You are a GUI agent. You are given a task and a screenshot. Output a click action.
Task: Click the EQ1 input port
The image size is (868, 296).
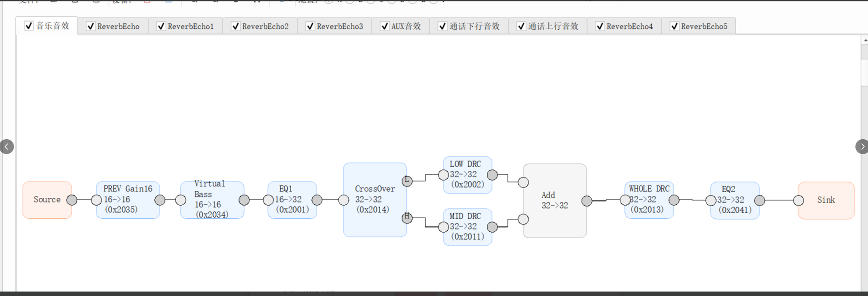pyautogui.click(x=268, y=200)
